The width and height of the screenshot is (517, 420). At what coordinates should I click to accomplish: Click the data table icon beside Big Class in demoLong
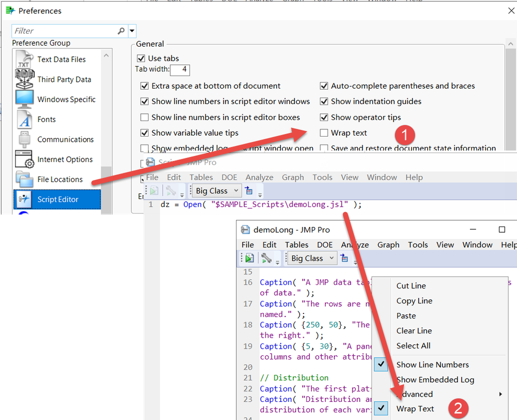pyautogui.click(x=345, y=258)
